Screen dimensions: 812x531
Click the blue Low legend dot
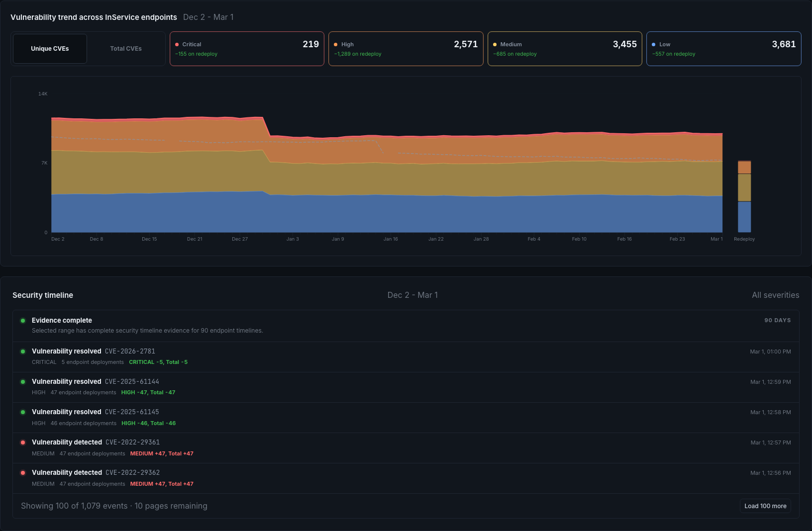point(654,45)
